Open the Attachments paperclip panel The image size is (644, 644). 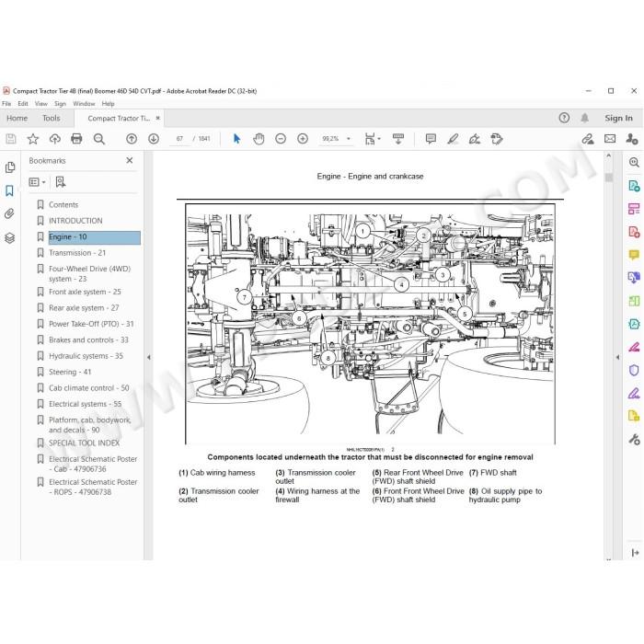pyautogui.click(x=9, y=213)
